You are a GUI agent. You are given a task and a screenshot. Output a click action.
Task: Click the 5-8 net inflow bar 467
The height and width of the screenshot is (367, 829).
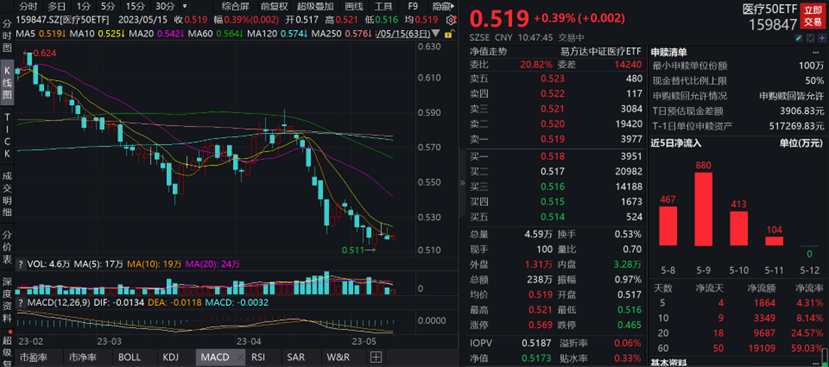[x=668, y=226]
